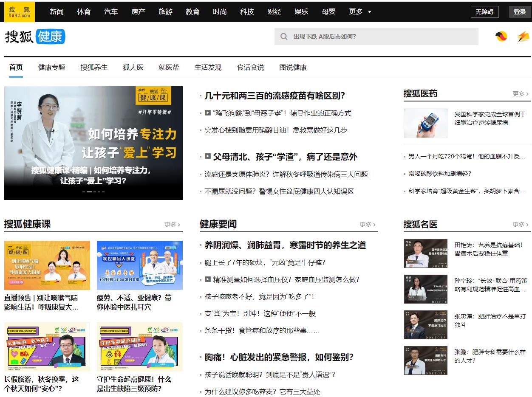Image resolution: width=532 pixels, height=397 pixels.
Task: Click the search magnifier icon
Action: pyautogui.click(x=284, y=37)
